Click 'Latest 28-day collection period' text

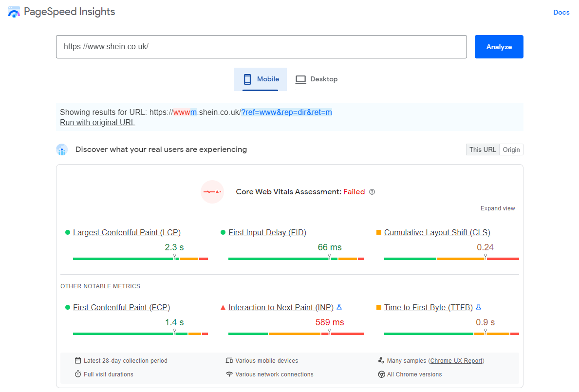pyautogui.click(x=126, y=361)
